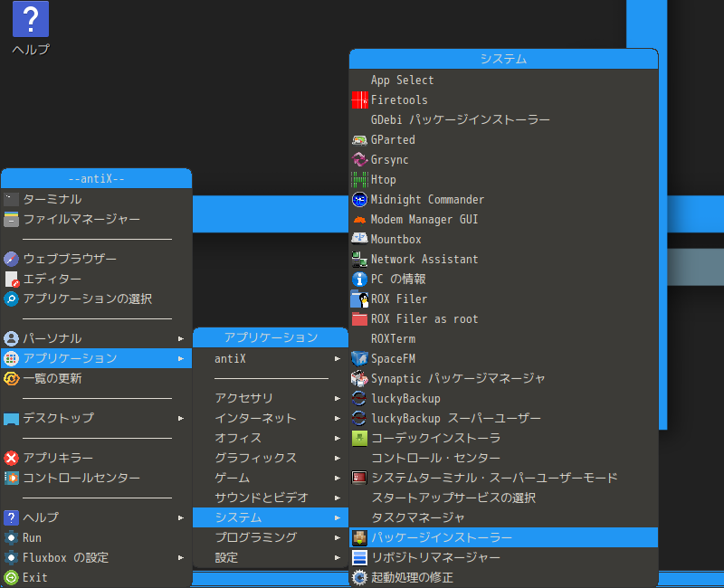The image size is (724, 588).
Task: Click the Mountbox icon
Action: point(359,239)
